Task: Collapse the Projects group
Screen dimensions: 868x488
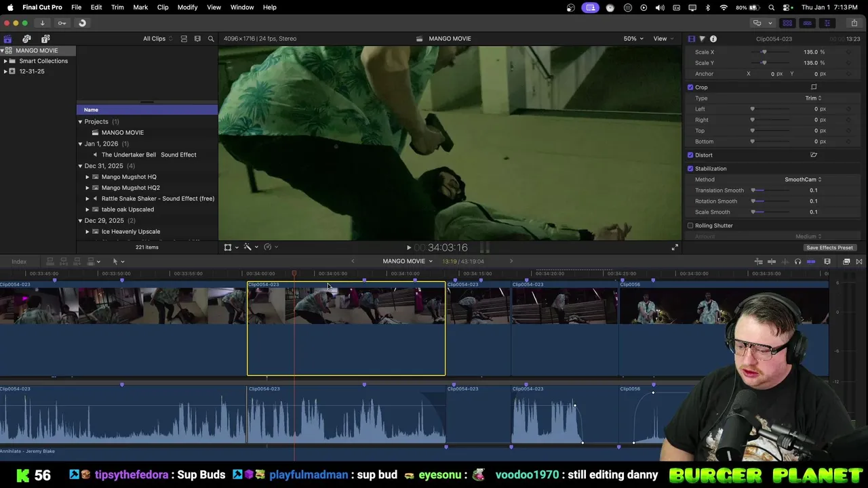Action: [80, 122]
